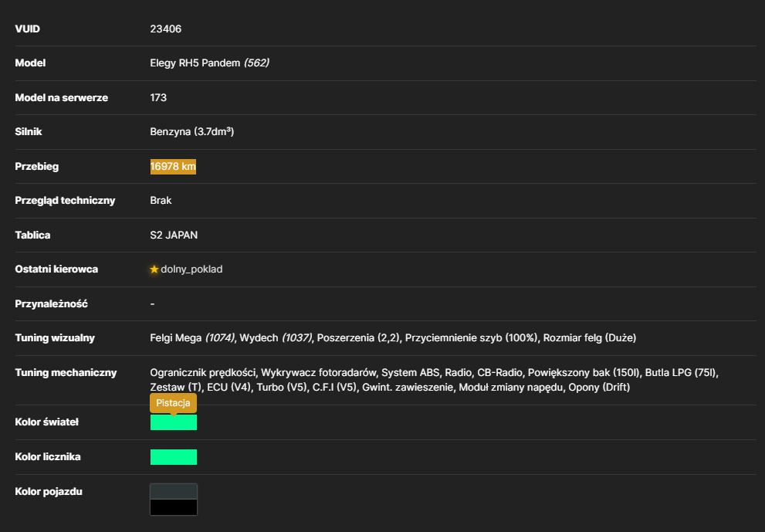Click the CB-Radio tuning entry
The height and width of the screenshot is (532, 765).
coord(499,373)
